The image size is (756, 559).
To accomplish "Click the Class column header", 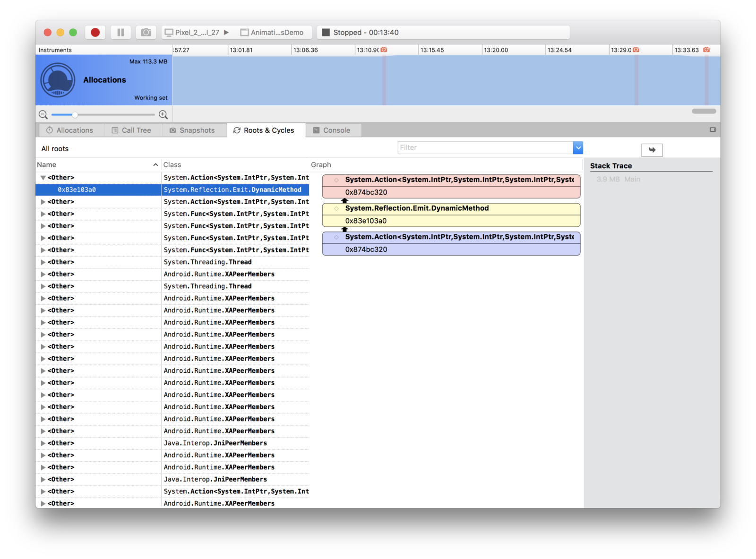I will point(235,164).
